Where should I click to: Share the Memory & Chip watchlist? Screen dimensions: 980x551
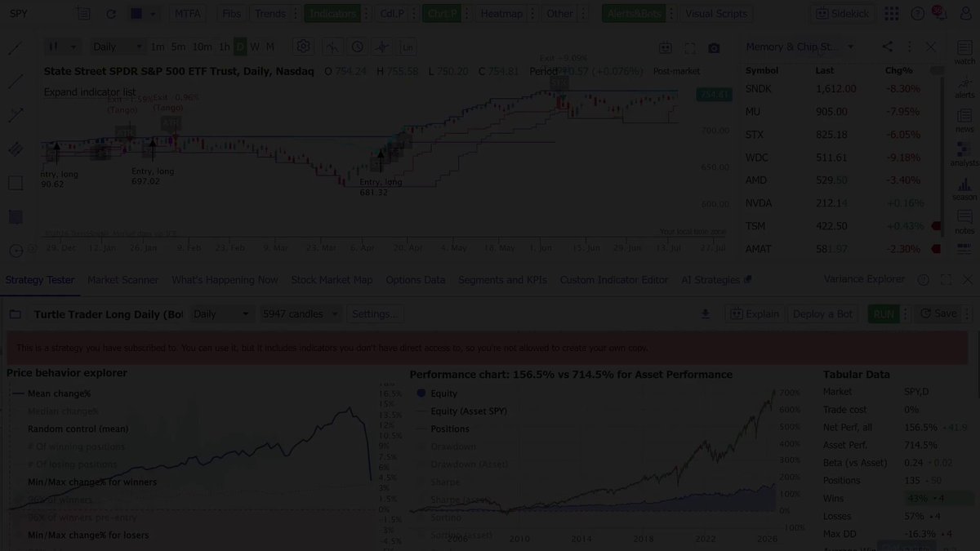[888, 47]
